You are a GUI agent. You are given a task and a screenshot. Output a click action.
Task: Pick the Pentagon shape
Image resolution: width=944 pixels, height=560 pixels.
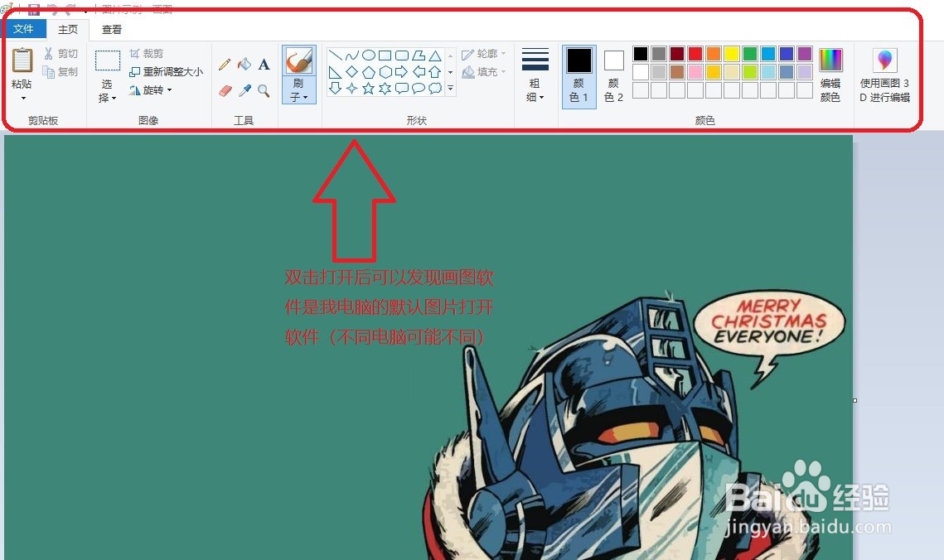[369, 72]
